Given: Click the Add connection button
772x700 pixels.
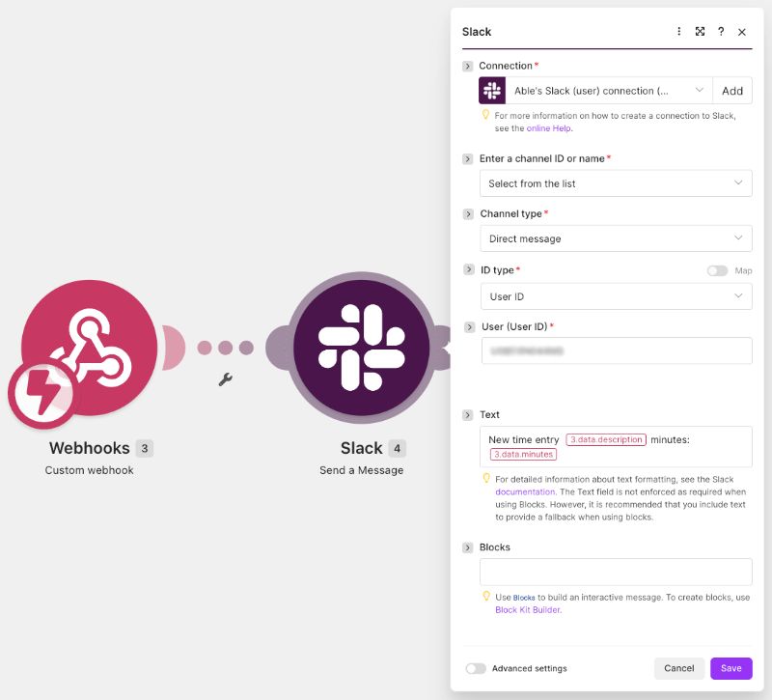Looking at the screenshot, I should point(732,91).
